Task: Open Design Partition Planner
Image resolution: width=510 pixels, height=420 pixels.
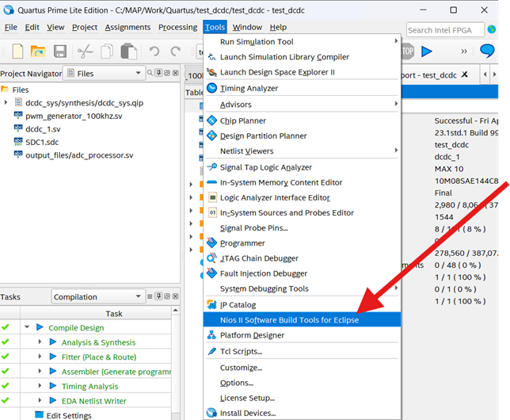Action: [303, 136]
